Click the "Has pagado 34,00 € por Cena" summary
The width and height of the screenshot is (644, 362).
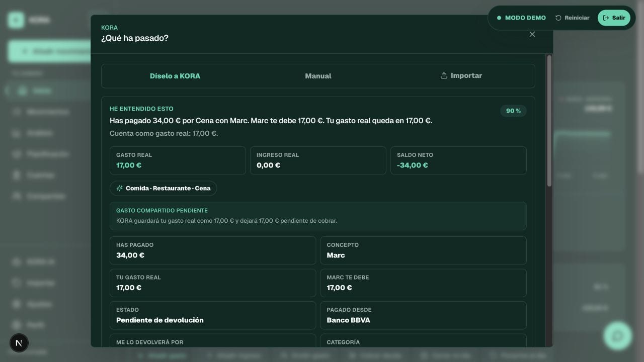pyautogui.click(x=271, y=121)
